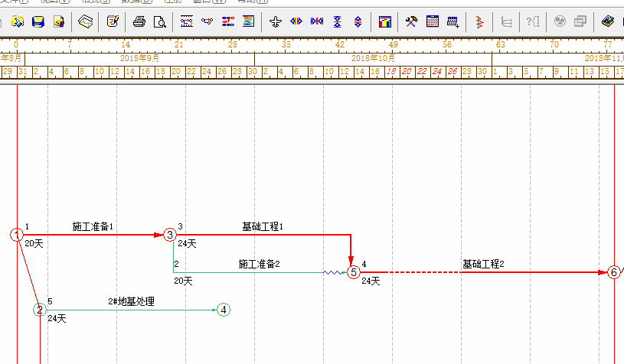
Task: Click the vertical expand arrows icon
Action: coord(358,21)
